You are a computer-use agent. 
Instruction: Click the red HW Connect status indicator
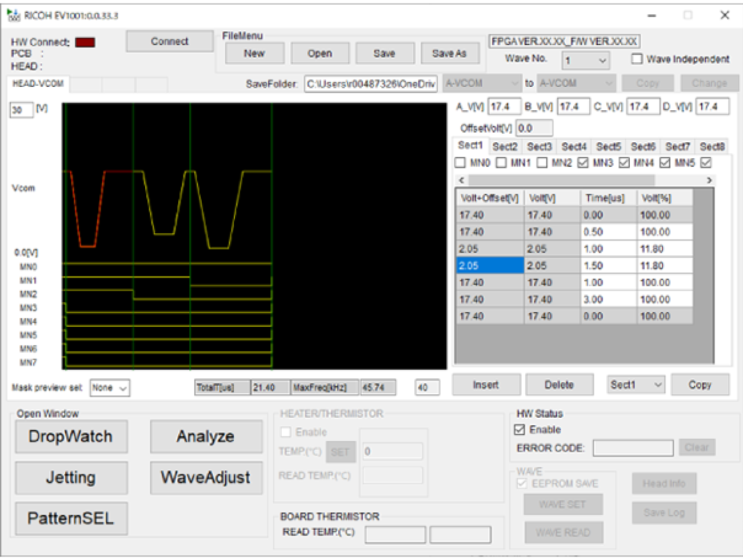tap(84, 42)
